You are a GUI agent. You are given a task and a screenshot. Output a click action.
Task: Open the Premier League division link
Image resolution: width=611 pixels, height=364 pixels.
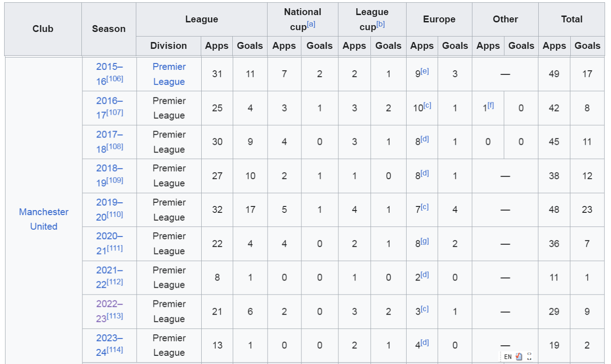point(169,74)
